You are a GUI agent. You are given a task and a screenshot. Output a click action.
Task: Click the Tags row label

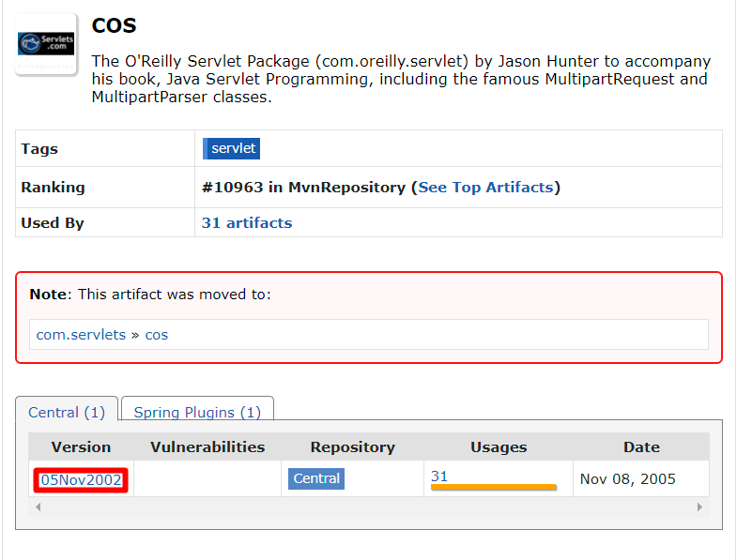point(39,149)
